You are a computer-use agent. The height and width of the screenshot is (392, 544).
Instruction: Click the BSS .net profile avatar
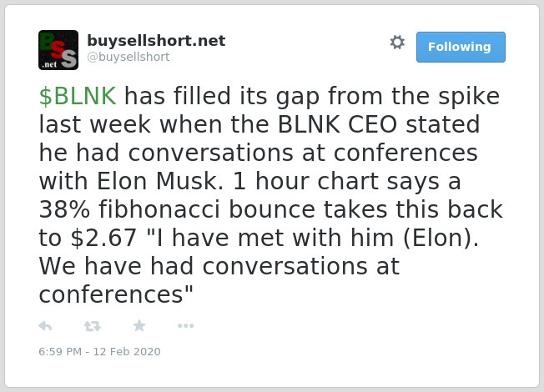[58, 50]
